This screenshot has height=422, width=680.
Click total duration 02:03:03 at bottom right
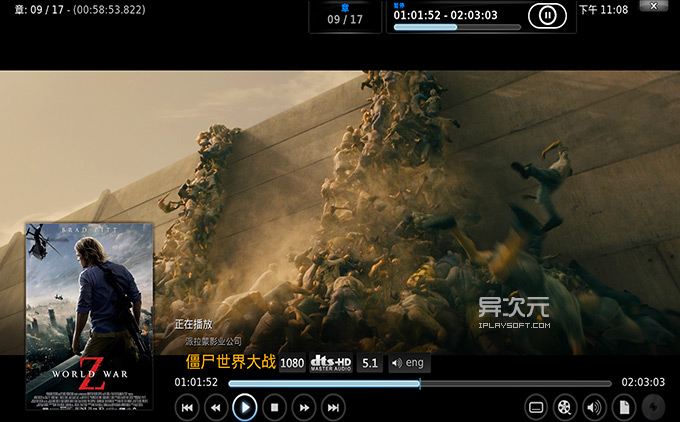point(643,382)
